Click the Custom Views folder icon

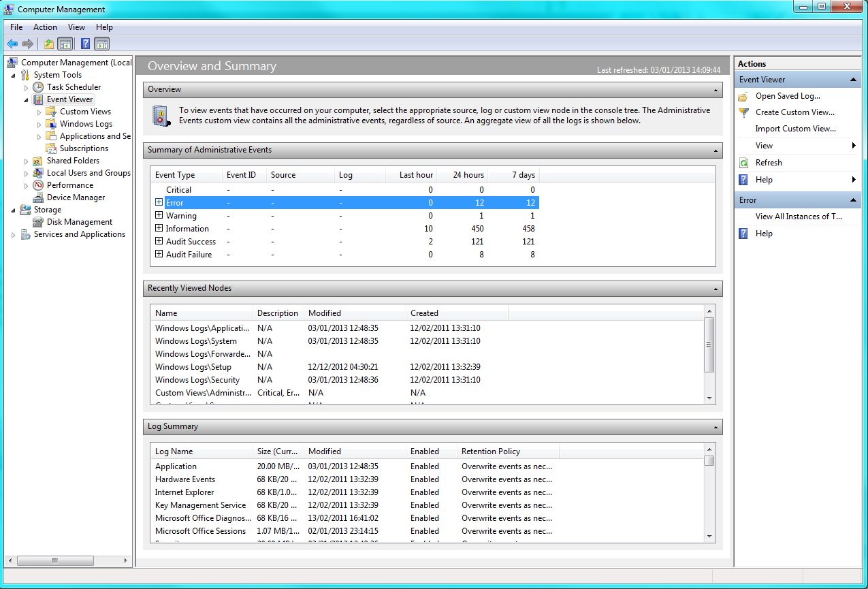(x=51, y=112)
